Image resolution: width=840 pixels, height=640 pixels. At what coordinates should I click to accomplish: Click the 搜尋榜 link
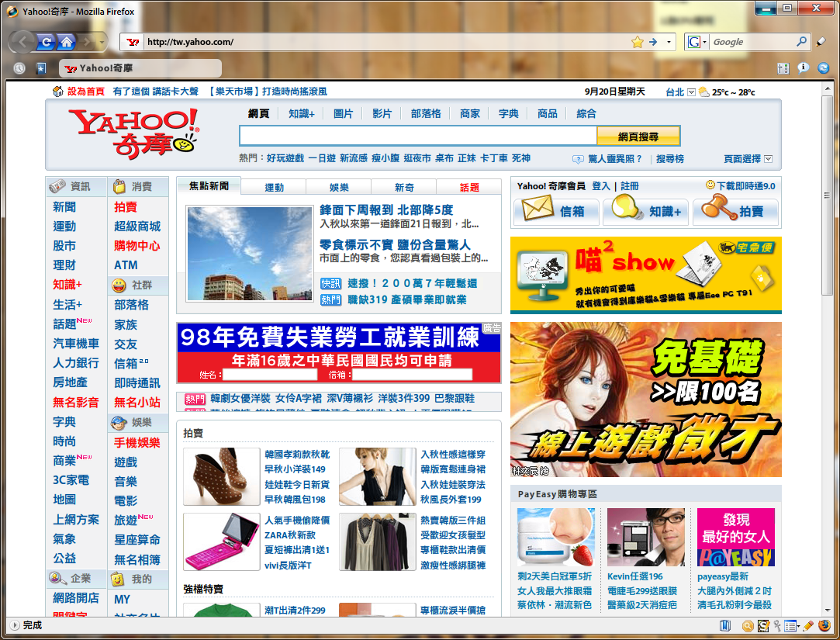(x=669, y=159)
